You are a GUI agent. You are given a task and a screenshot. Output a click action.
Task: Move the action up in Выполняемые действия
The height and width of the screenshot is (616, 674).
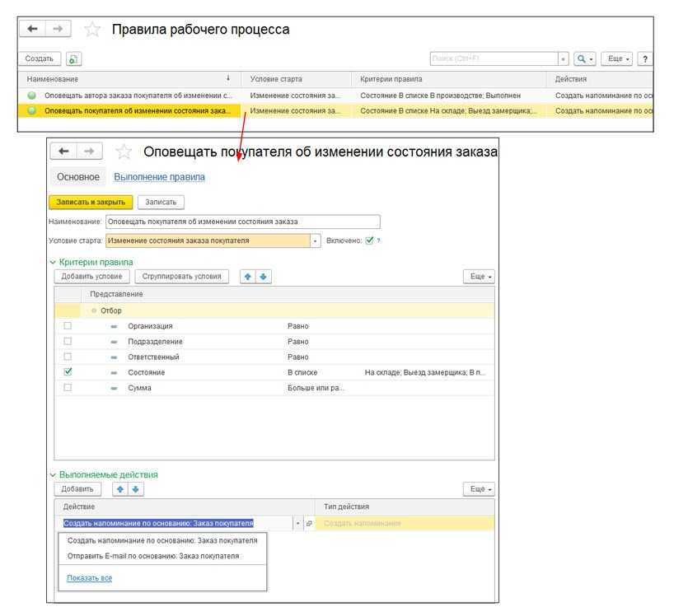[119, 489]
